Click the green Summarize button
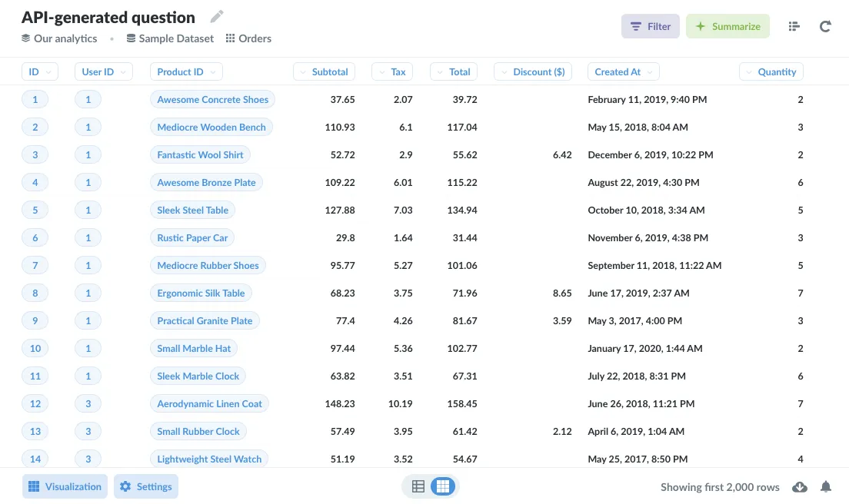 (727, 25)
